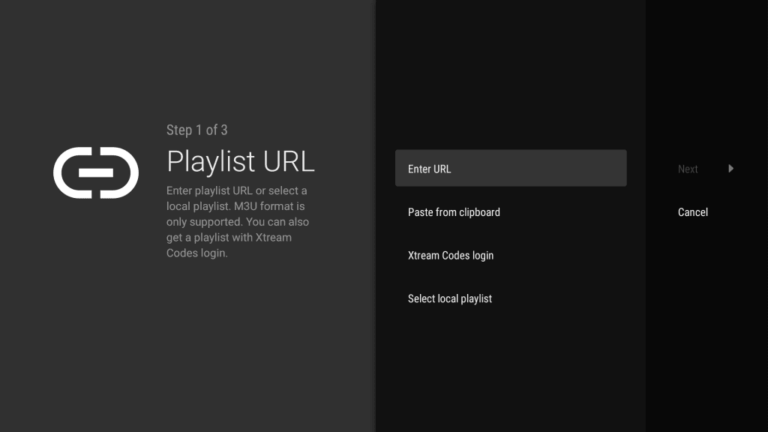Screen dimensions: 768x432
Task: Select the Enter URL option
Action: 510,169
